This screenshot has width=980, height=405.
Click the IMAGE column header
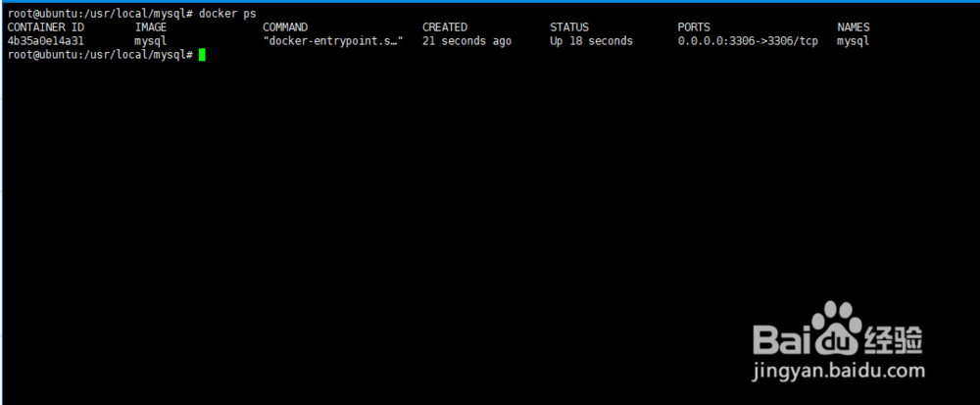click(151, 27)
